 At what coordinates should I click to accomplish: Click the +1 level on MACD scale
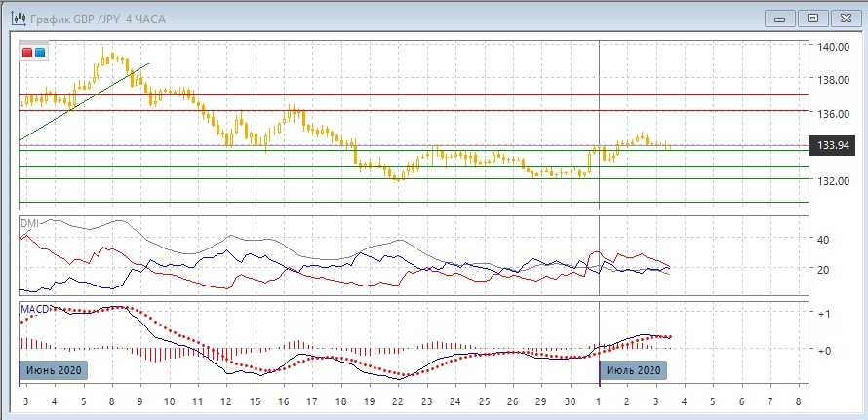[823, 314]
